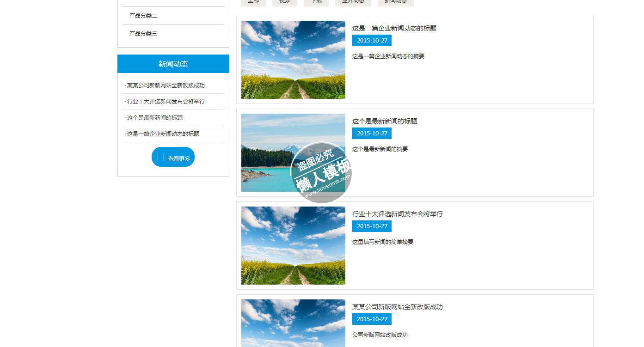
Task: Open sidebar link 某某公司新版网站全新改版成功
Action: [x=166, y=85]
